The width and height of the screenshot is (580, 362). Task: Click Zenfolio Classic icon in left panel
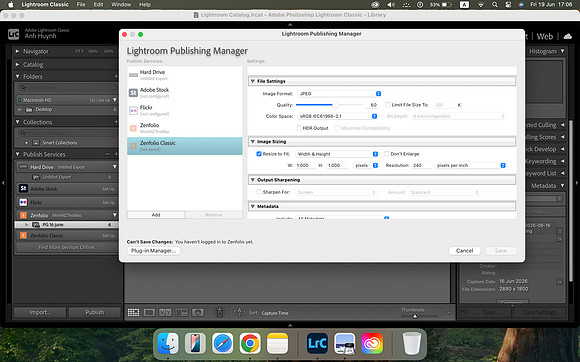coord(23,235)
